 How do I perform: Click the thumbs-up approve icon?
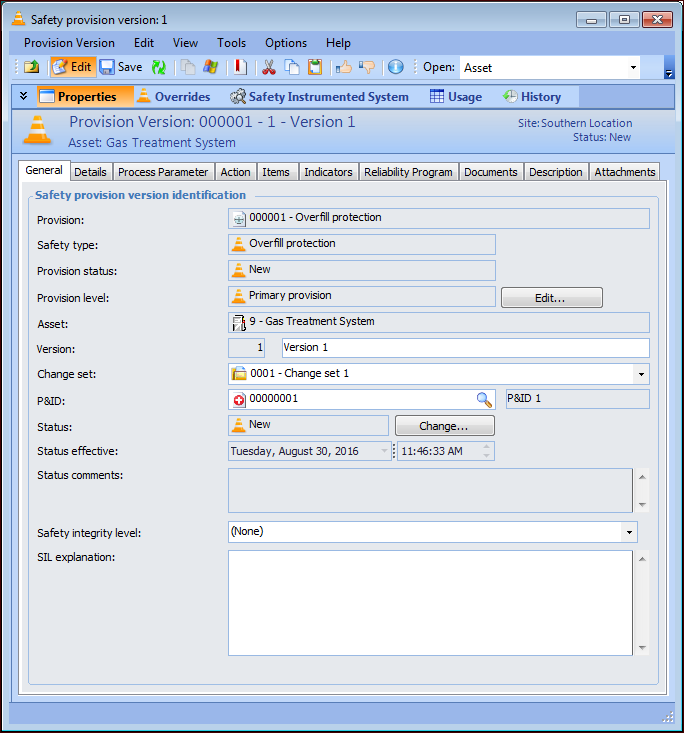(344, 67)
